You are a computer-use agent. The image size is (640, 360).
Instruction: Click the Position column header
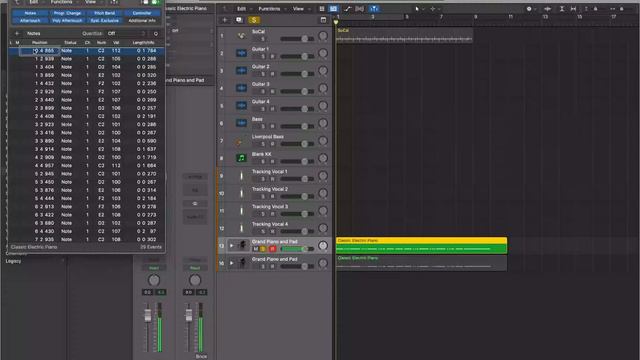[40, 42]
